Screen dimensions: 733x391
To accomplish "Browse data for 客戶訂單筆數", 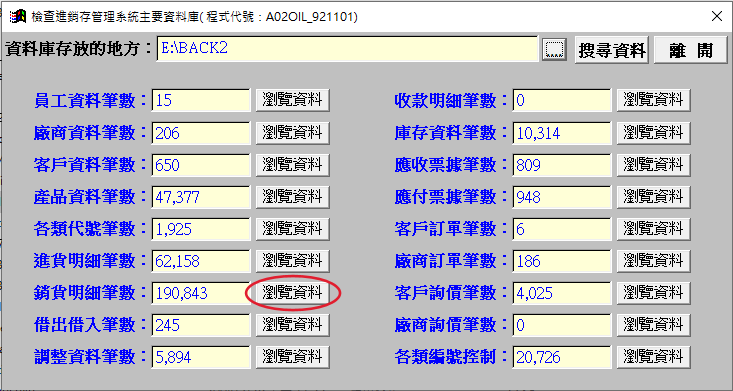I will click(x=653, y=229).
